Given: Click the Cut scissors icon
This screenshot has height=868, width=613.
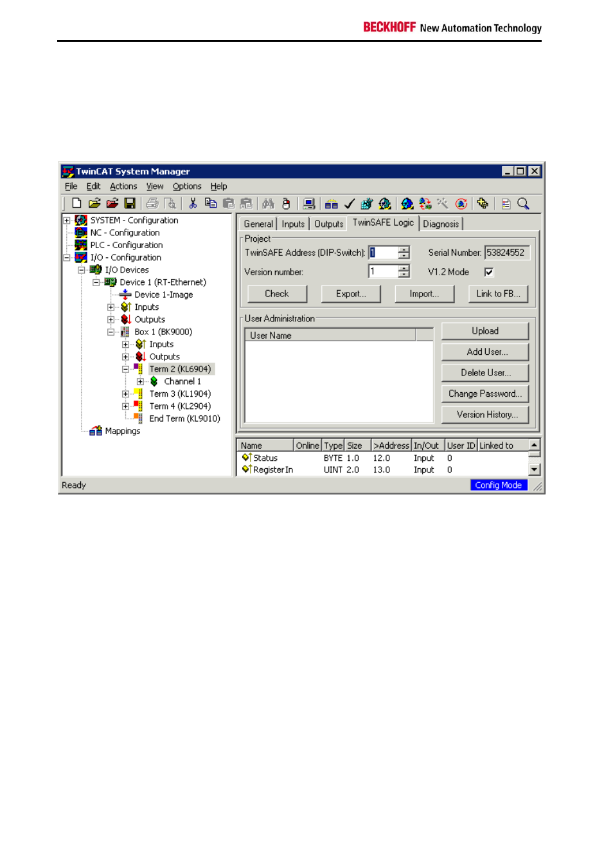Looking at the screenshot, I should tap(193, 203).
